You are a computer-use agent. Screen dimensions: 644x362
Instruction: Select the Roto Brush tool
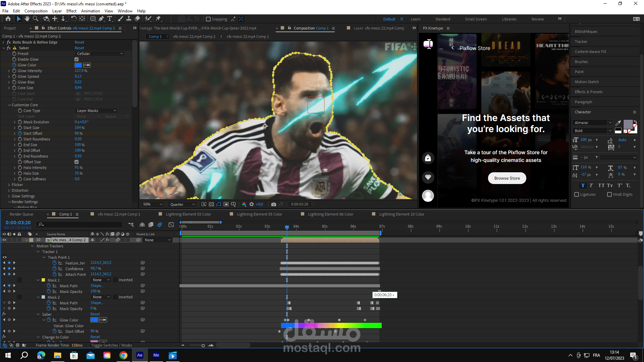(x=148, y=19)
